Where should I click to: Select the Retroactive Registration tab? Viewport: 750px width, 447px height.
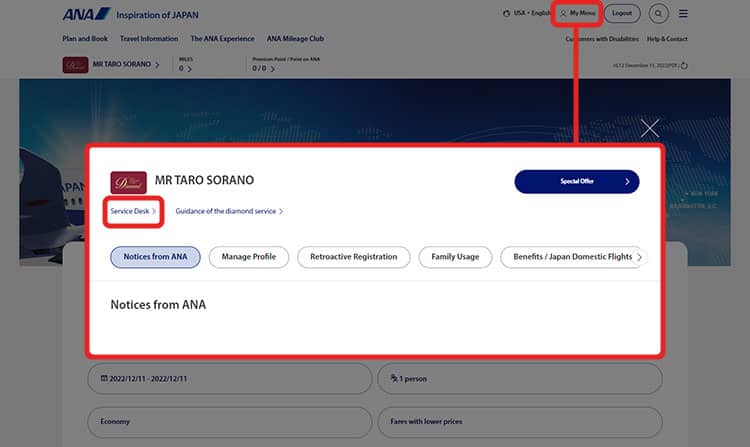click(353, 257)
